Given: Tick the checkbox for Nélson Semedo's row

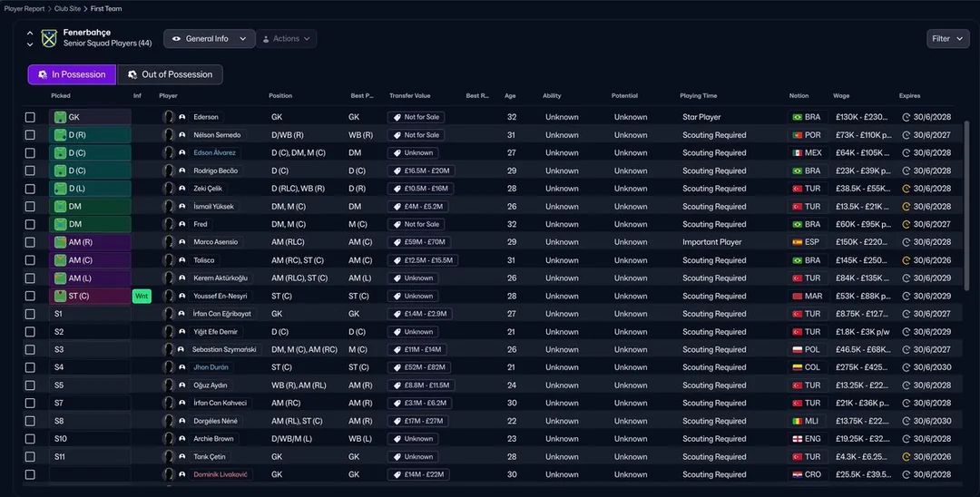Looking at the screenshot, I should (30, 135).
